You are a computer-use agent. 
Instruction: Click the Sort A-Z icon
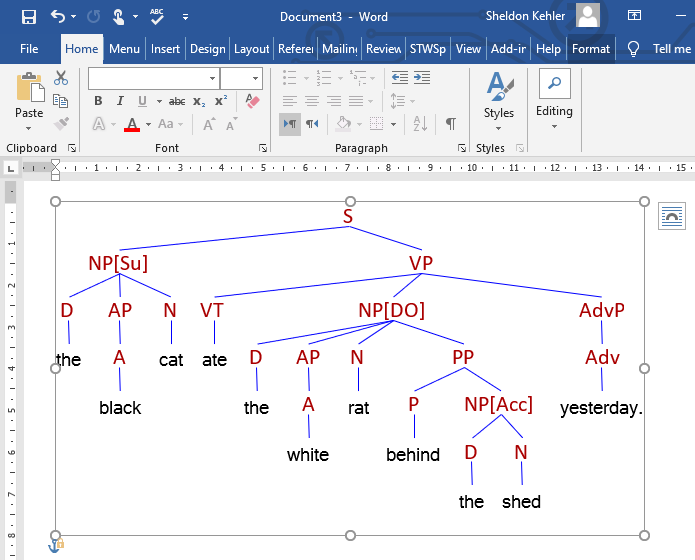click(x=420, y=124)
